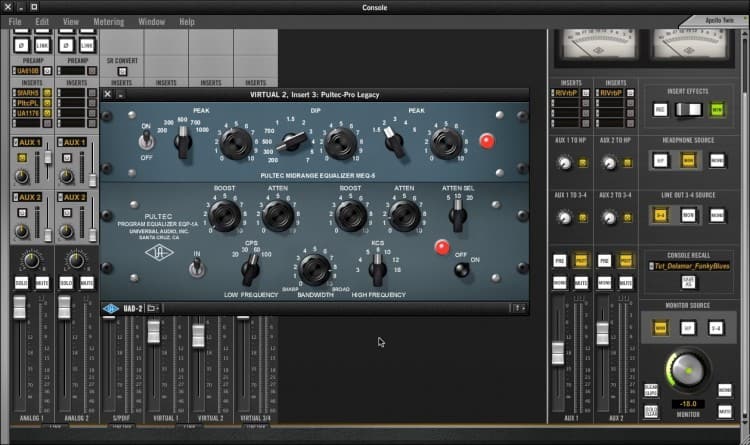Click the EQP-1A high BOOST knob
Image resolution: width=750 pixels, height=445 pixels.
(351, 216)
